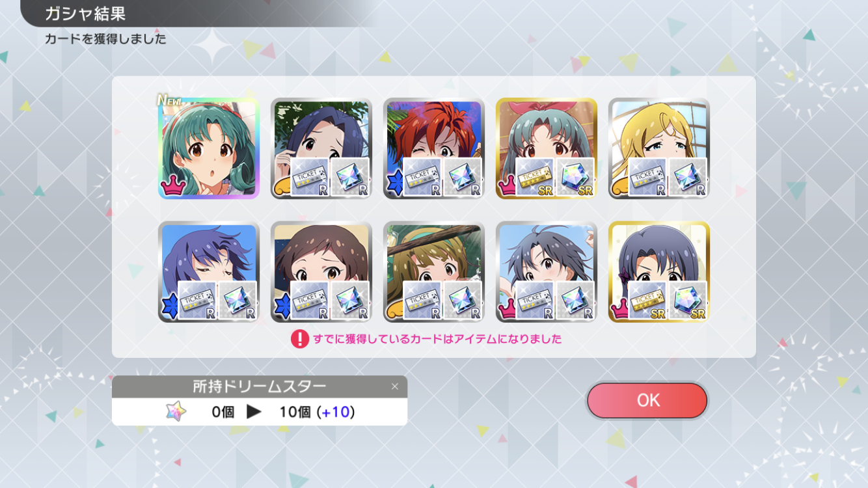Screen dimensions: 868x488
Task: Tap the rainbow Dream Star icon
Action: pos(176,411)
